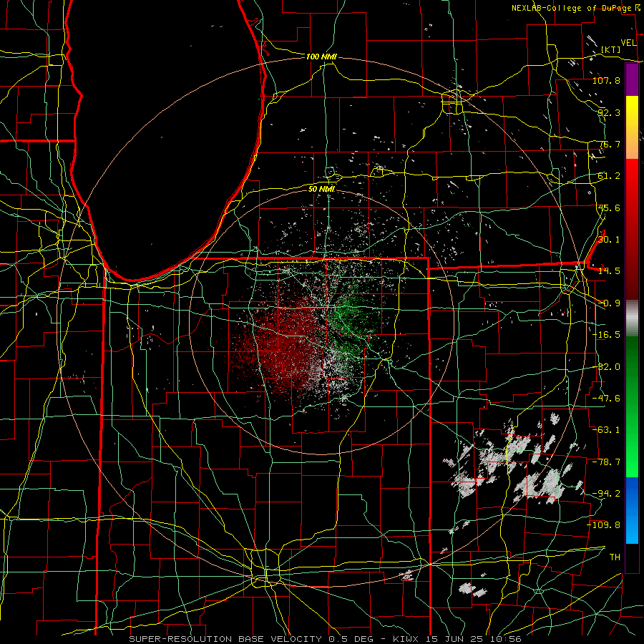
Task: Click the 76.7 velocity value
Action: [x=609, y=144]
